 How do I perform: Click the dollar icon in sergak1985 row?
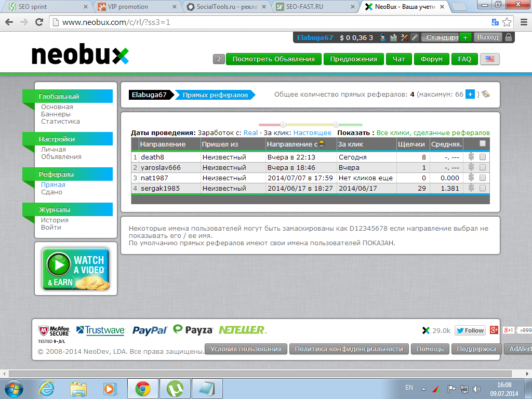point(471,188)
